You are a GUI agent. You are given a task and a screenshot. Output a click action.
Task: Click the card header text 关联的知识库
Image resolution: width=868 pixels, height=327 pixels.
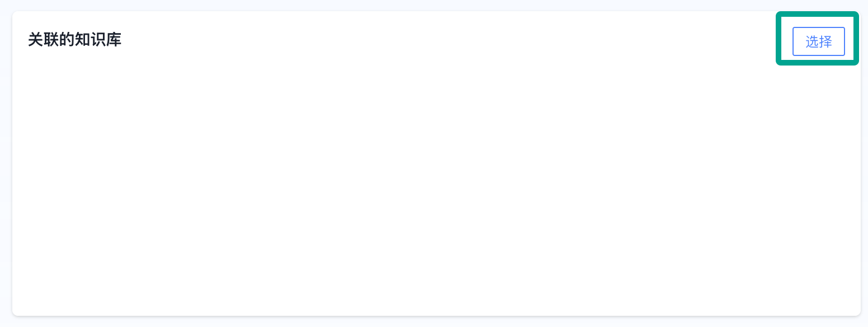(x=75, y=40)
